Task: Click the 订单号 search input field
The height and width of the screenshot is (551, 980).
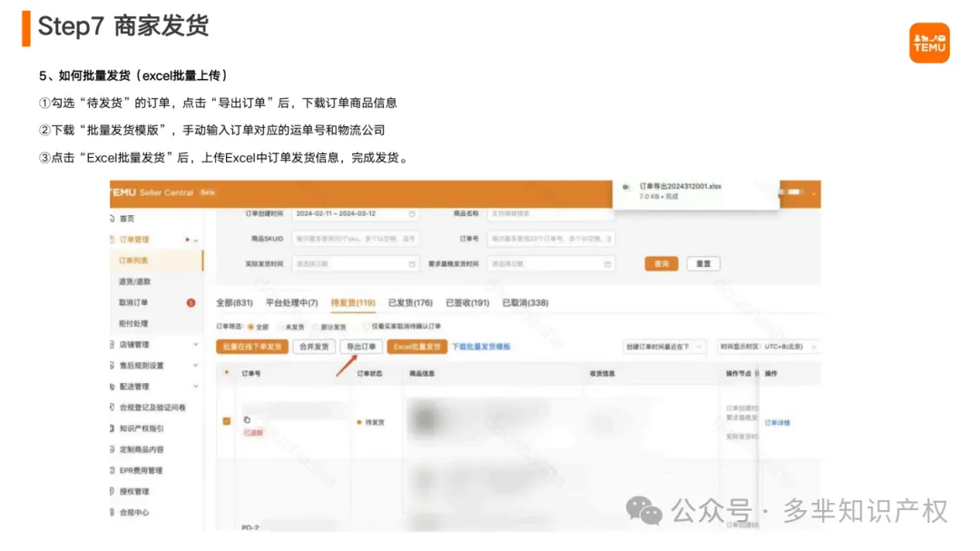Action: pyautogui.click(x=551, y=239)
